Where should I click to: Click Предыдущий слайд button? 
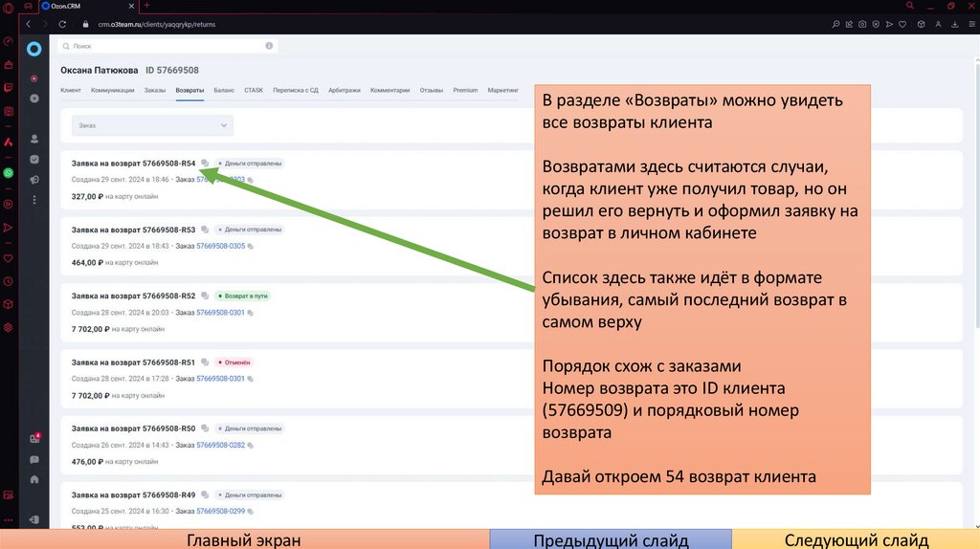click(x=611, y=539)
